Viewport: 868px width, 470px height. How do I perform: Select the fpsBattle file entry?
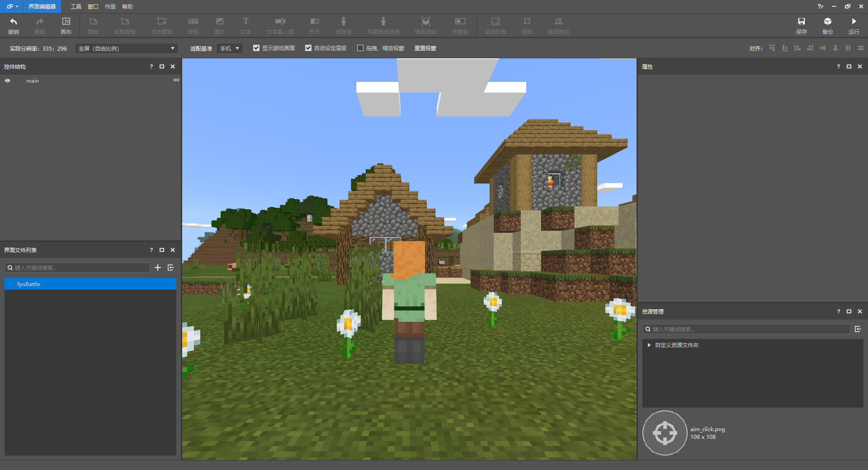[x=90, y=284]
